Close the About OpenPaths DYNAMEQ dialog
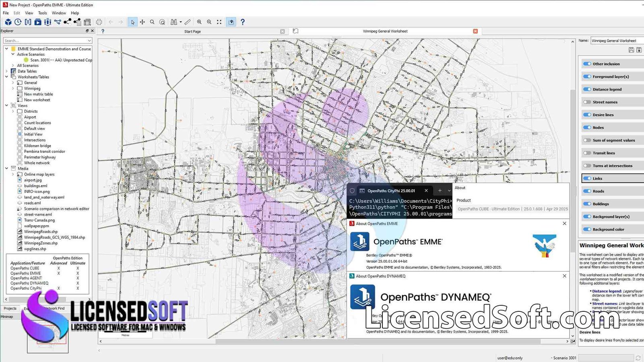644x362 pixels. coord(564,276)
